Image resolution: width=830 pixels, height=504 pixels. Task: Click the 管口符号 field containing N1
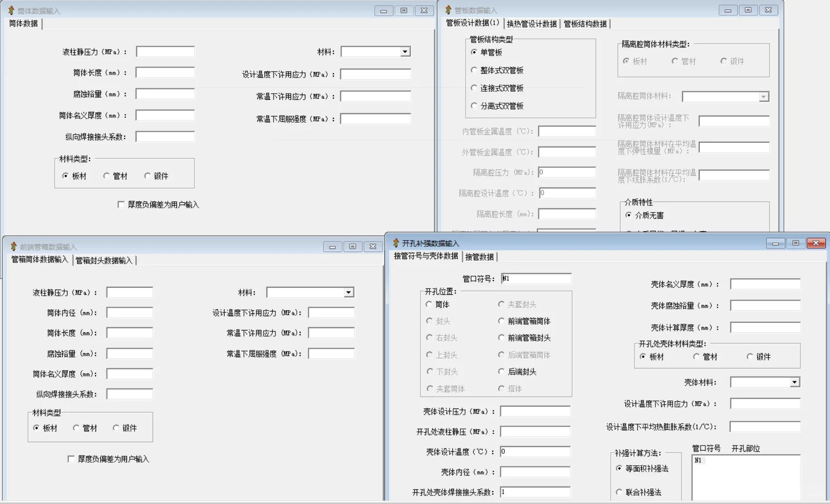[x=536, y=278]
